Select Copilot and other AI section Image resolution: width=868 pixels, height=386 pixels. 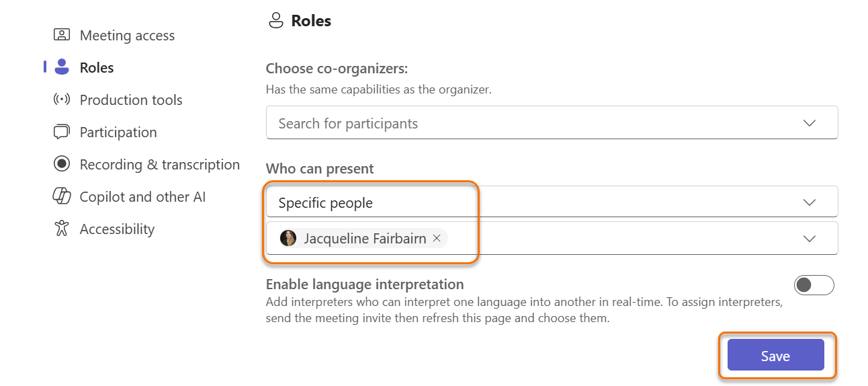(x=142, y=196)
